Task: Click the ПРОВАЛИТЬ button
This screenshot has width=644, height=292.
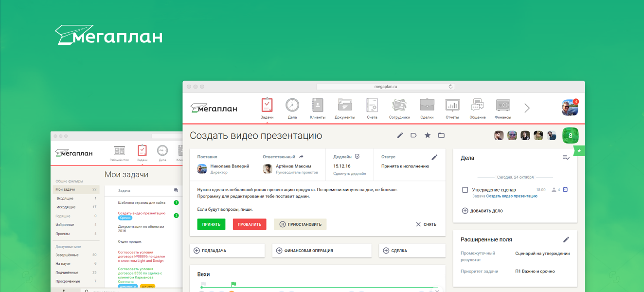Action: point(250,224)
